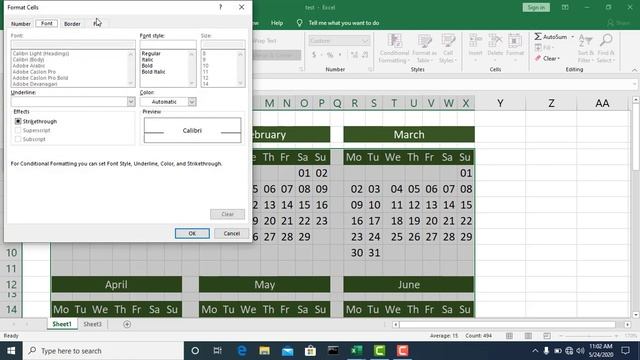Image resolution: width=640 pixels, height=360 pixels.
Task: Open Conditional Formatting in Excel ribbon
Action: point(394,48)
